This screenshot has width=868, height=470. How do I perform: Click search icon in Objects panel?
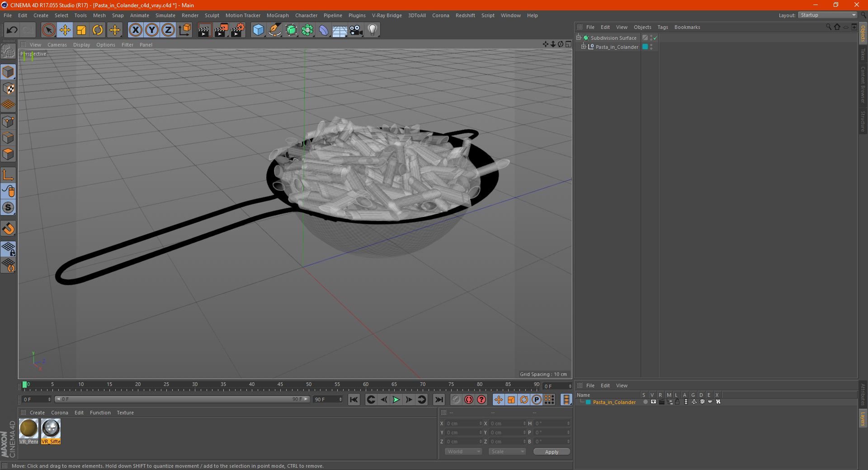tap(828, 27)
